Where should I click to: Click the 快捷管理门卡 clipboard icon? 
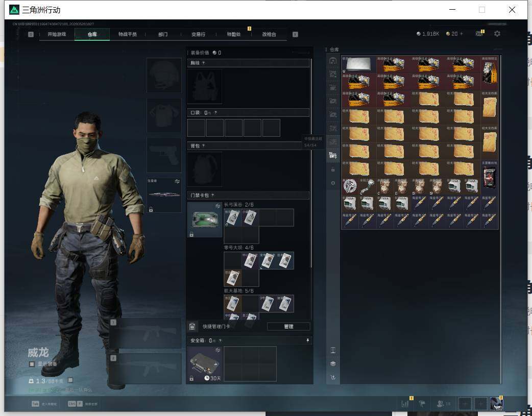click(192, 327)
